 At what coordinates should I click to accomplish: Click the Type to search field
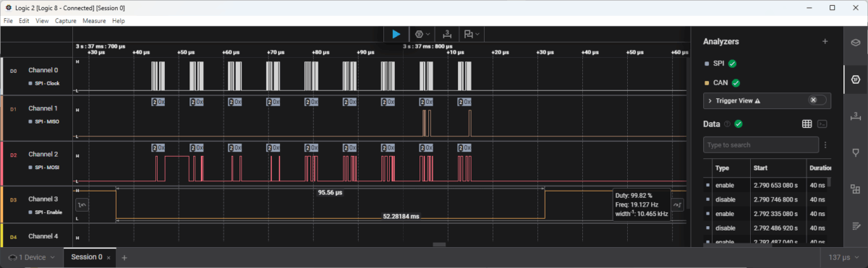tap(760, 145)
